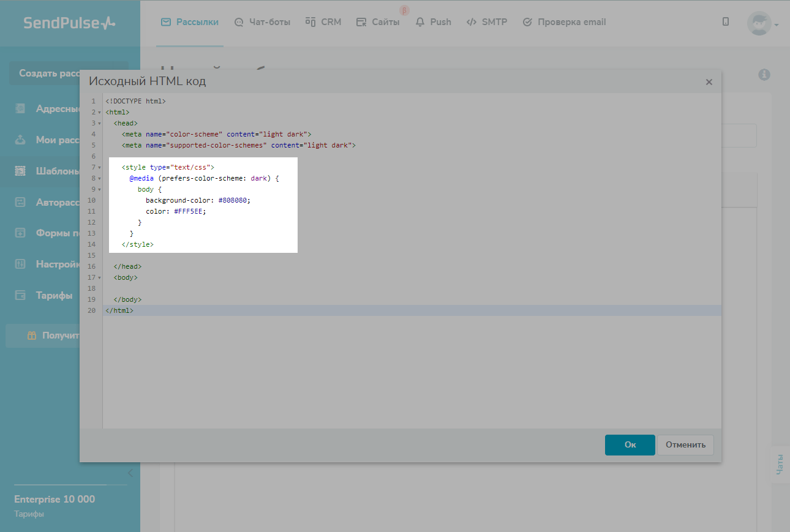Click the Шаблоны template icon in sidebar

click(20, 171)
